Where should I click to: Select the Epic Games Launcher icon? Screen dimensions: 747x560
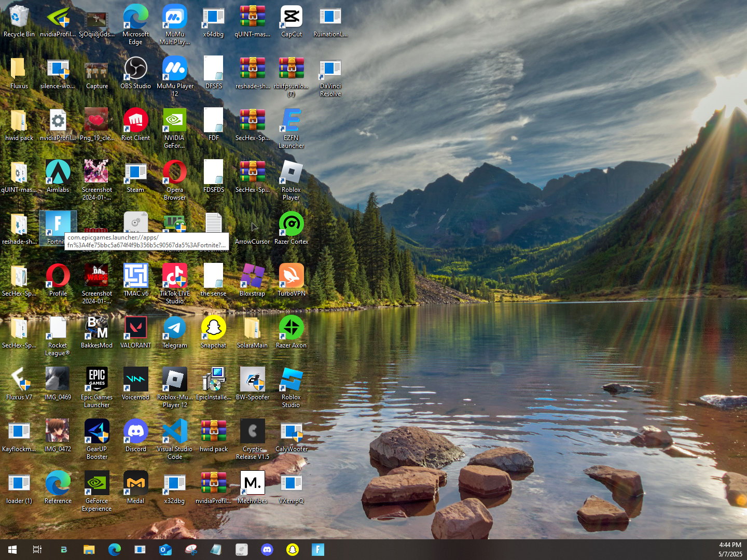click(x=97, y=387)
